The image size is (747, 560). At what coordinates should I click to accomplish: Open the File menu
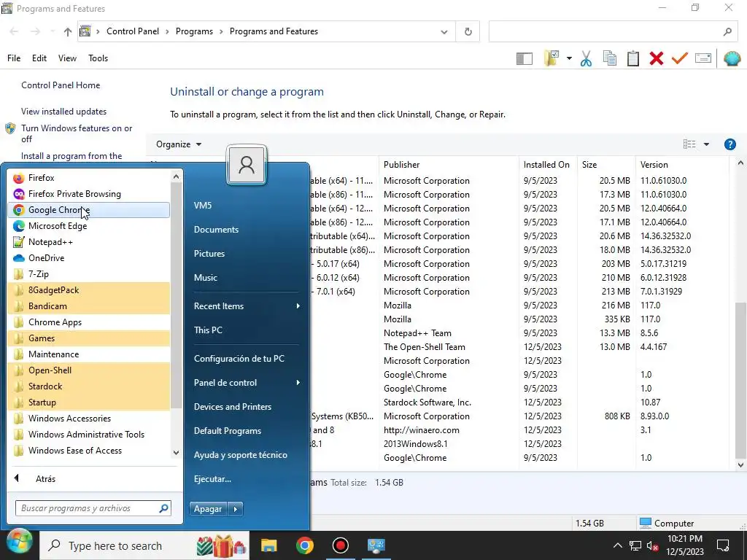pyautogui.click(x=14, y=58)
